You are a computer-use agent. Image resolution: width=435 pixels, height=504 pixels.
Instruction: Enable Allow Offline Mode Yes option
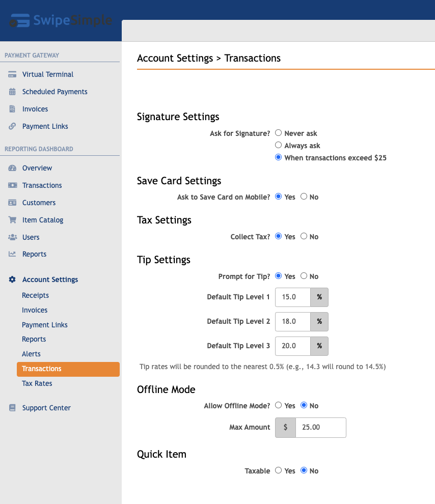279,405
